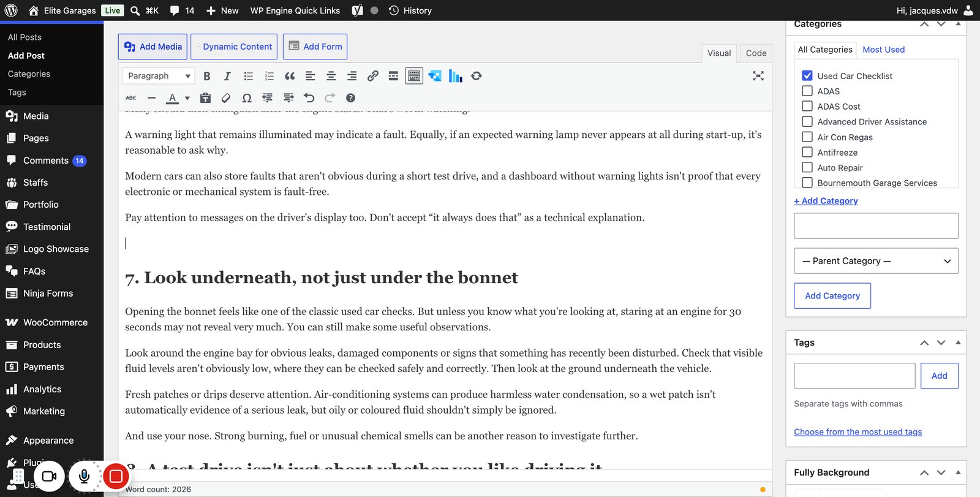Stop the screen recording

click(116, 476)
